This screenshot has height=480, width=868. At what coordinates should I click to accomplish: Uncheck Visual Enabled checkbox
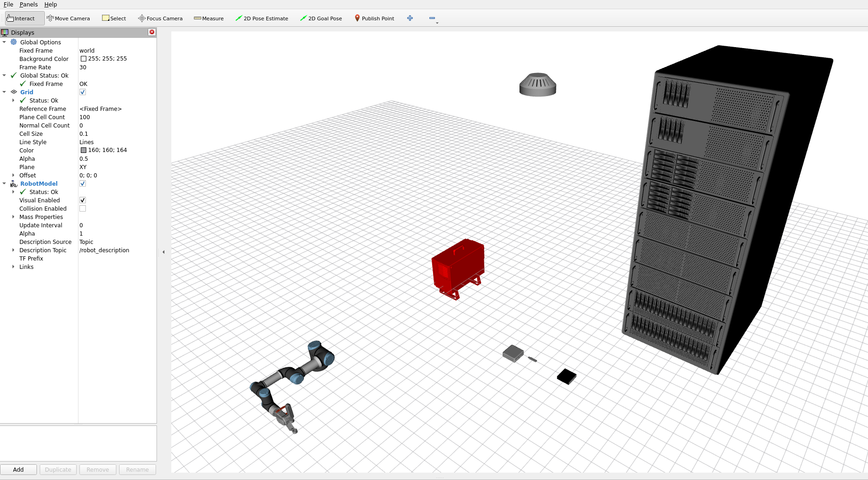(x=83, y=200)
